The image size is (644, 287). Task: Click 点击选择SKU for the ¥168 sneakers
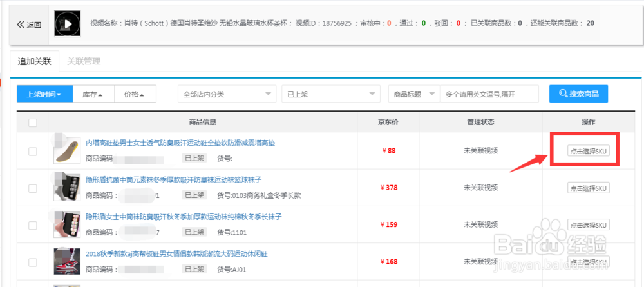589,262
